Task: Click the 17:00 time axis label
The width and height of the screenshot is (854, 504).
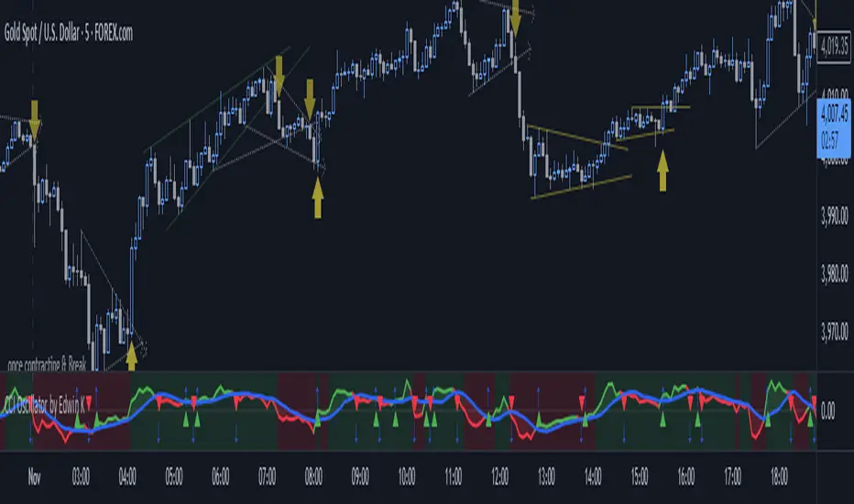Action: pos(732,477)
